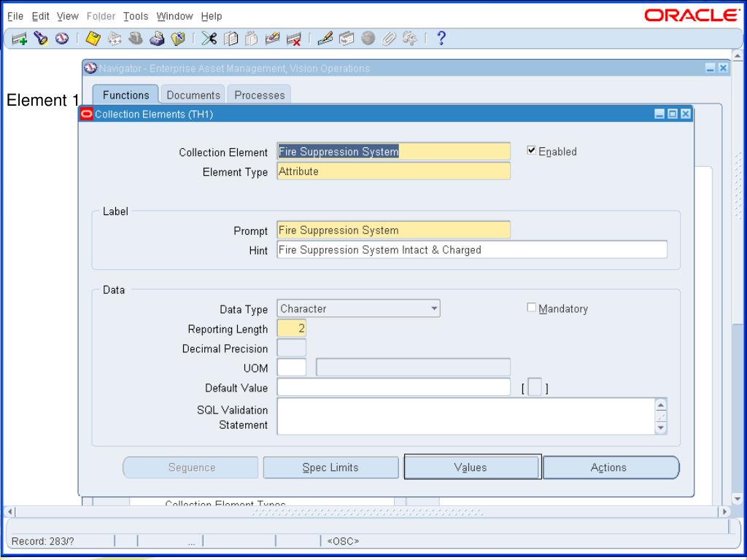This screenshot has height=560, width=747.
Task: Click the Translations globe icon
Action: tap(368, 38)
